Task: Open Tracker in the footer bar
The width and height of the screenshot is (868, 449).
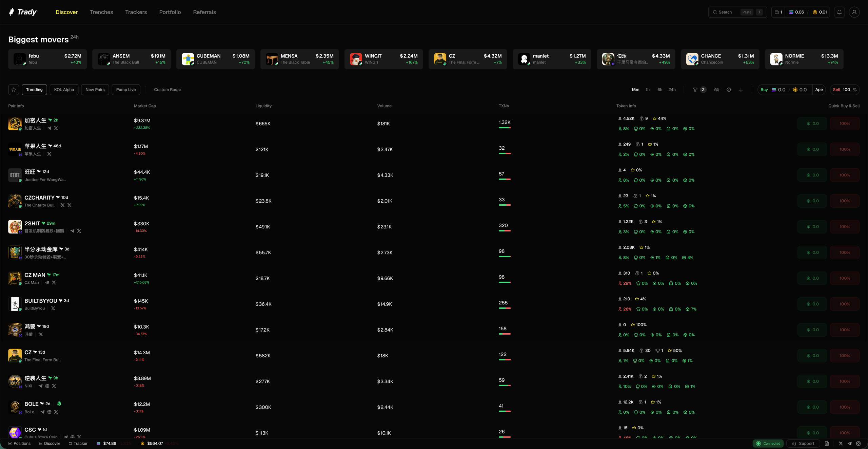Action: [x=78, y=444]
